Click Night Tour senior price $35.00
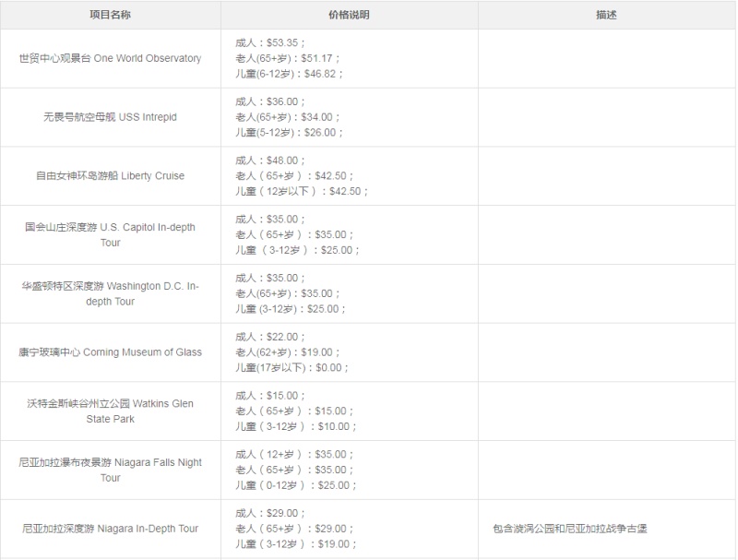 tap(331, 471)
